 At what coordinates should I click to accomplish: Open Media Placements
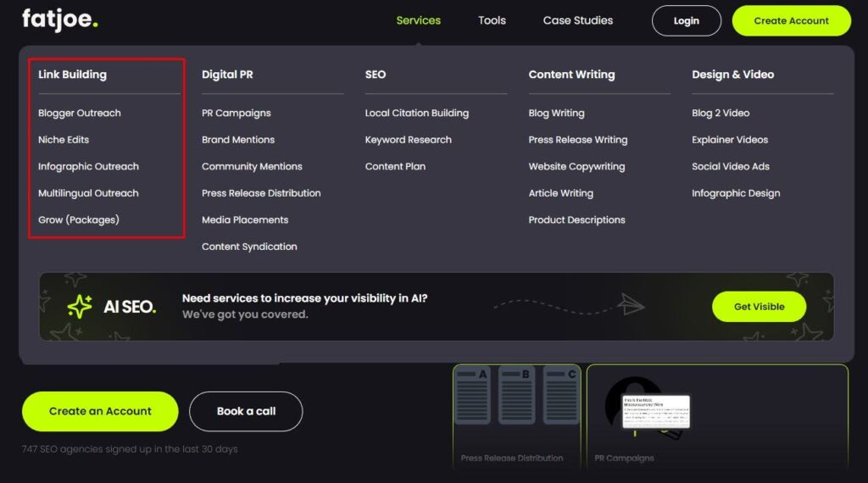pos(245,219)
